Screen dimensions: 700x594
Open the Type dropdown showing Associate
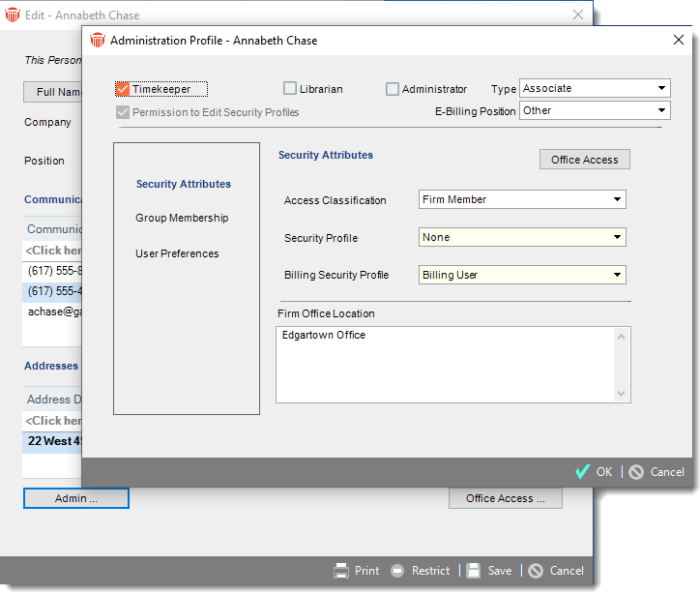click(x=595, y=88)
